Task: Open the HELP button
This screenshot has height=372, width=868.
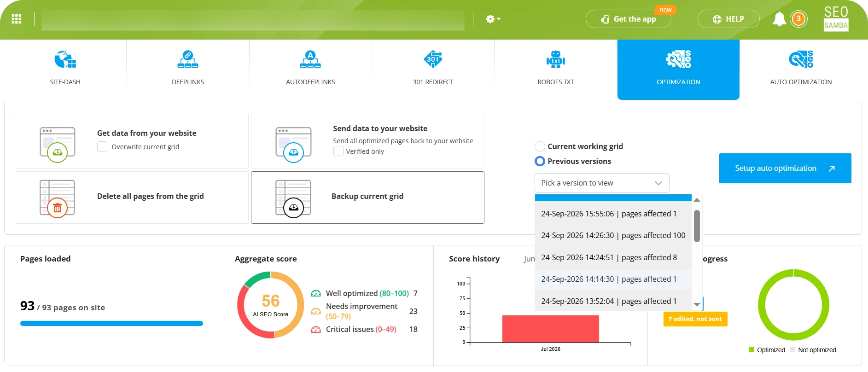Action: 728,19
